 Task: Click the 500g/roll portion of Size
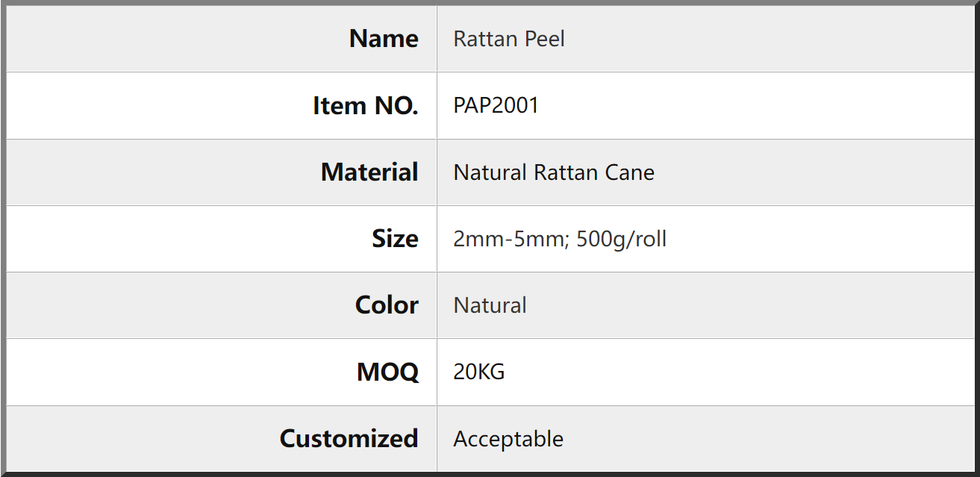pyautogui.click(x=621, y=239)
